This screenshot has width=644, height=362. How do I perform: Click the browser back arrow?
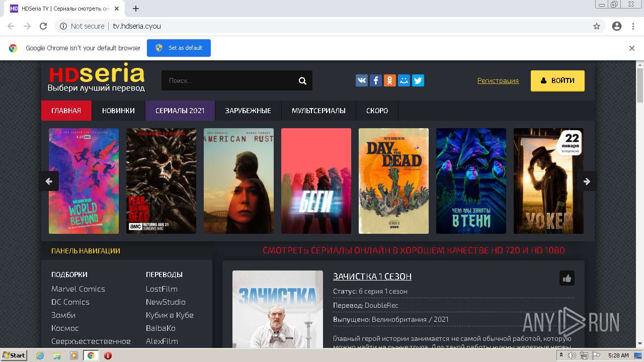pyautogui.click(x=11, y=26)
